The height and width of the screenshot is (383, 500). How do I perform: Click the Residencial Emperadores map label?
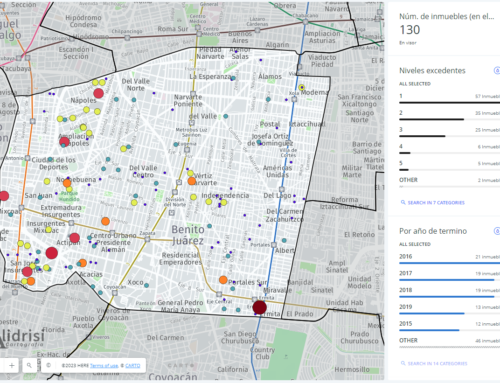pyautogui.click(x=180, y=259)
